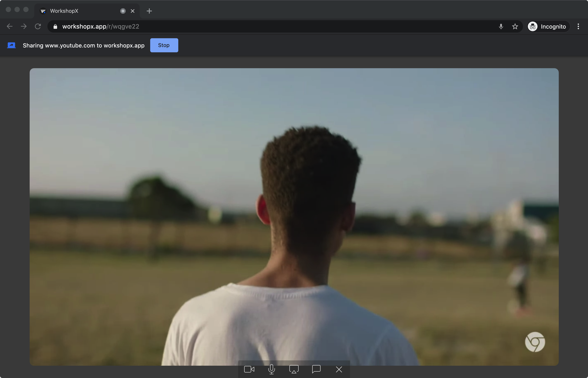Reload the current page
The width and height of the screenshot is (588, 378).
tap(38, 27)
